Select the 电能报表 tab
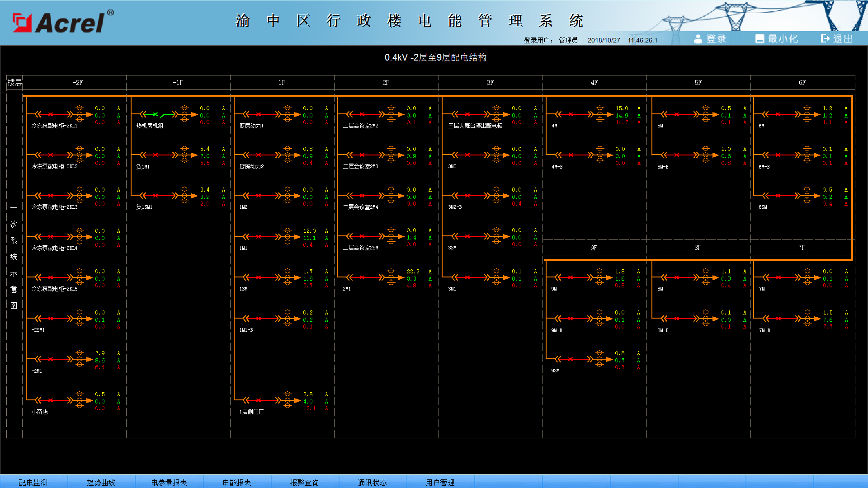This screenshot has width=868, height=488. pos(237,482)
